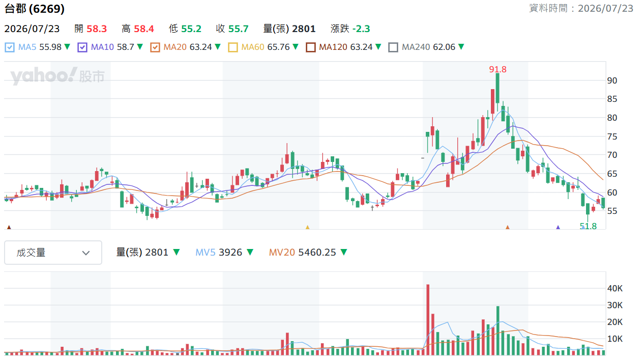Click the yellow triangle marker on chart bottom
The width and height of the screenshot is (644, 360).
coord(307,227)
